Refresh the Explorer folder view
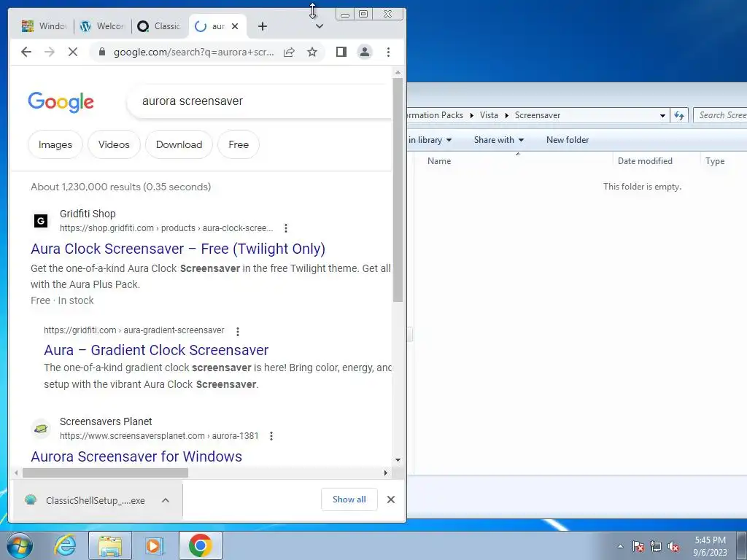Viewport: 747px width, 560px height. pos(679,115)
